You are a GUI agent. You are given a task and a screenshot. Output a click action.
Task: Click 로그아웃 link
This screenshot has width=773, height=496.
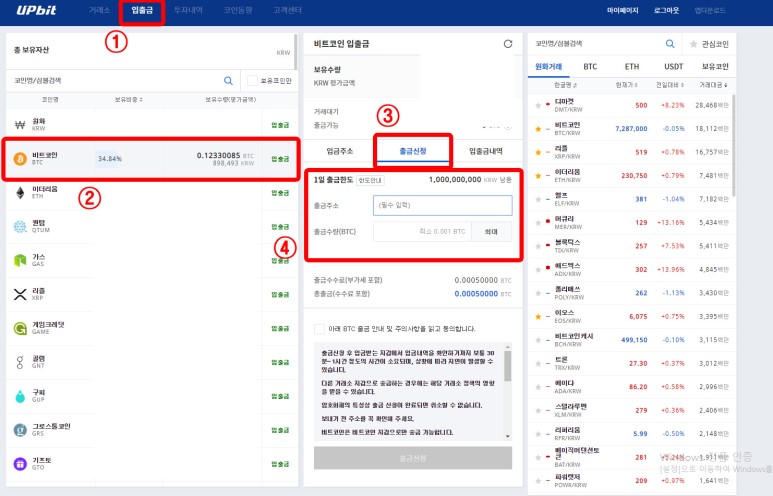tap(667, 10)
